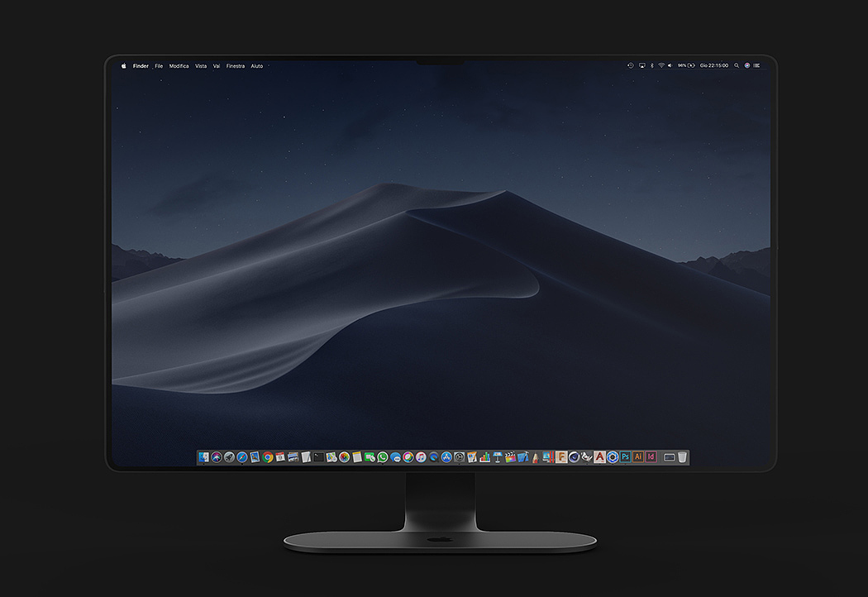The height and width of the screenshot is (597, 868).
Task: Open Mail stamp icon in dock
Action: click(255, 457)
